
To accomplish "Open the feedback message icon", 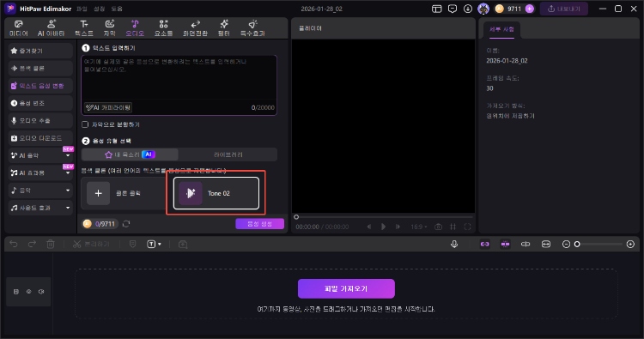I will tap(453, 9).
